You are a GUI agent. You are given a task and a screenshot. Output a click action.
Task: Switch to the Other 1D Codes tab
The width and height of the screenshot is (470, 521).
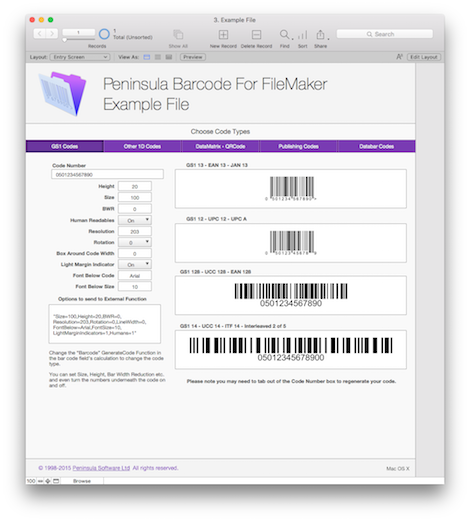[142, 146]
